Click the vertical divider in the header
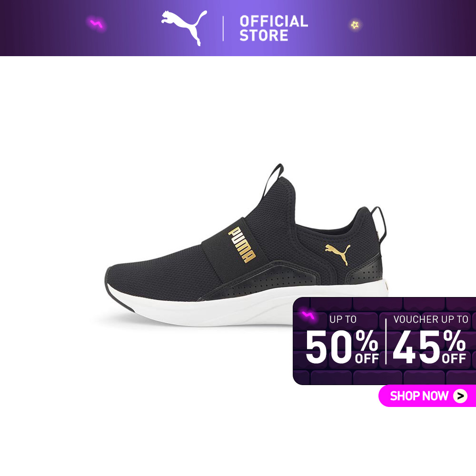This screenshot has height=476, width=476. (223, 28)
